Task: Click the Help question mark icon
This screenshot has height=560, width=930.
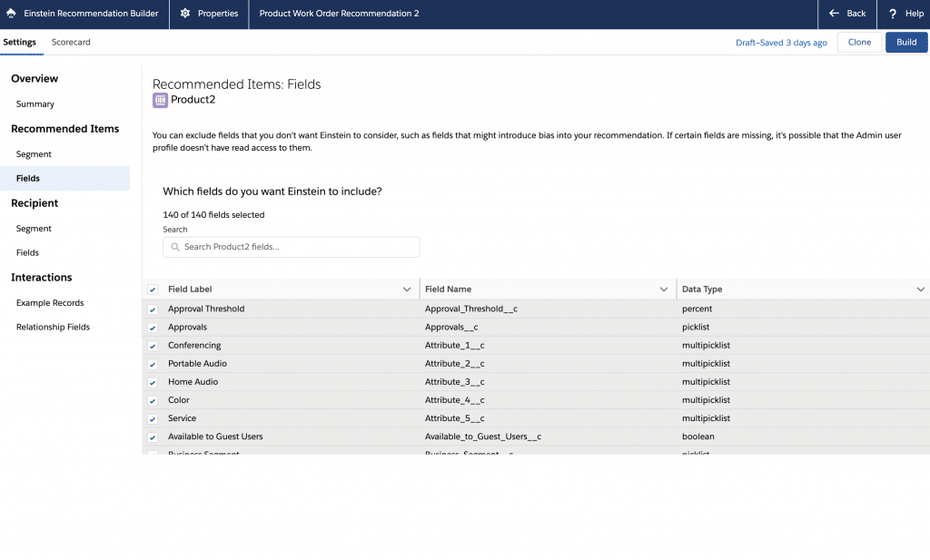Action: point(893,13)
